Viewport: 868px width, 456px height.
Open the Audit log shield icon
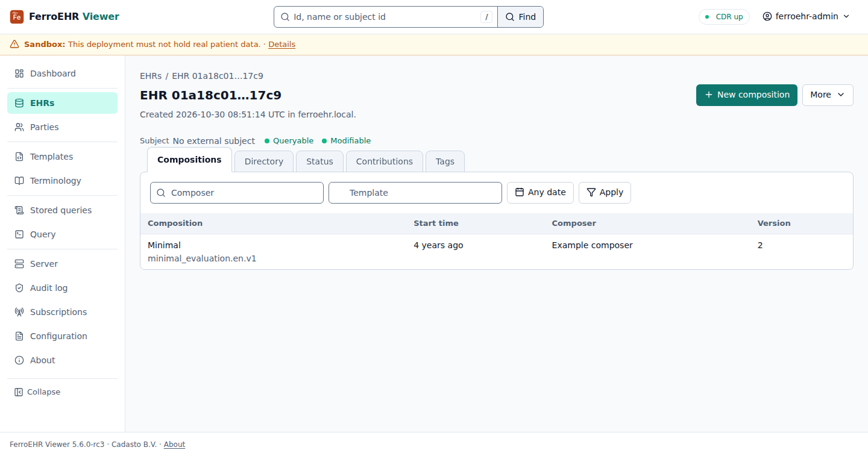(19, 288)
